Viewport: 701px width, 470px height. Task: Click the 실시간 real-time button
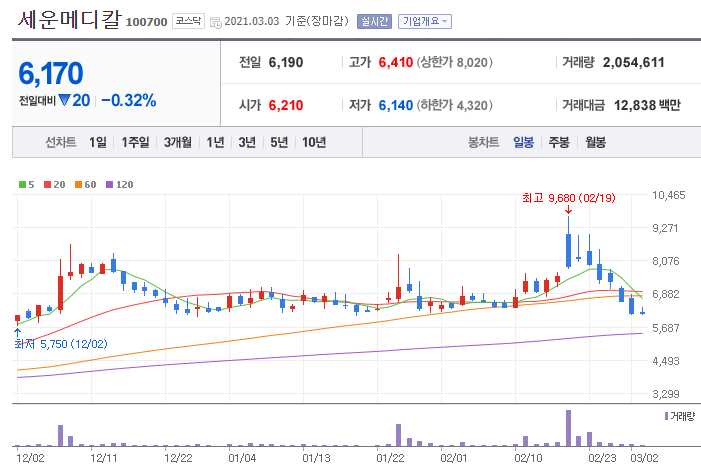tap(374, 21)
